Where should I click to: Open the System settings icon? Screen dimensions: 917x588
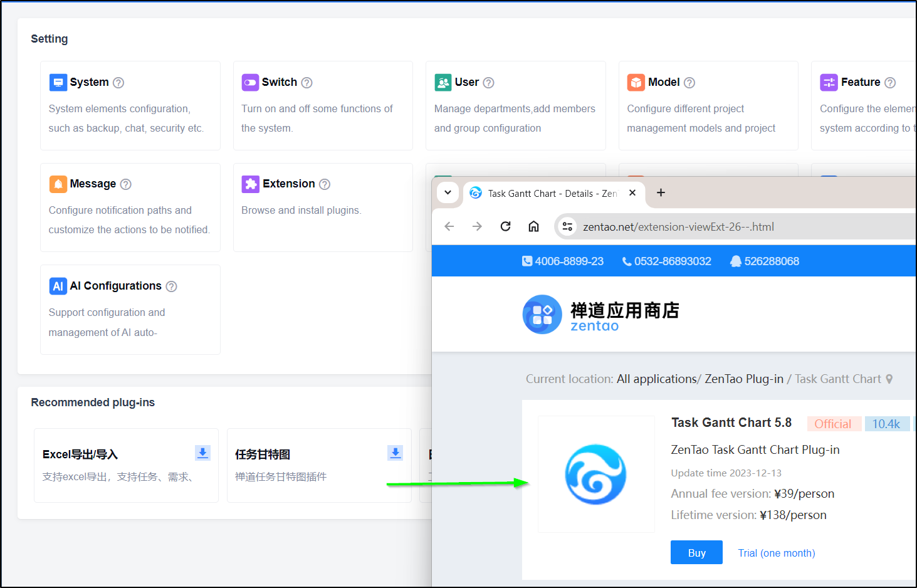(58, 82)
